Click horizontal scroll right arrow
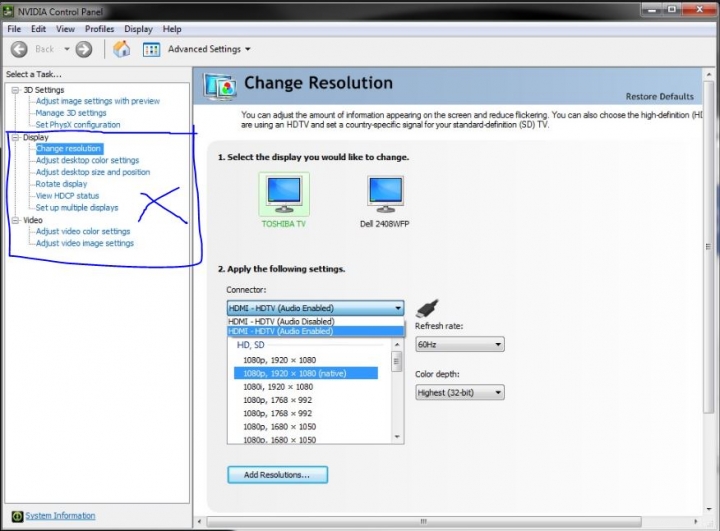The width and height of the screenshot is (720, 531). click(x=696, y=522)
